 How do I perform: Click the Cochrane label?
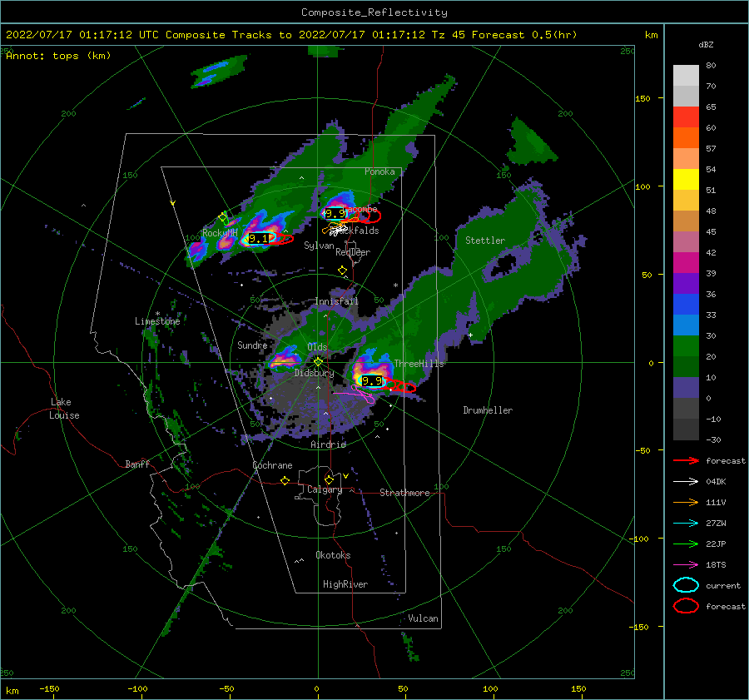click(x=272, y=465)
